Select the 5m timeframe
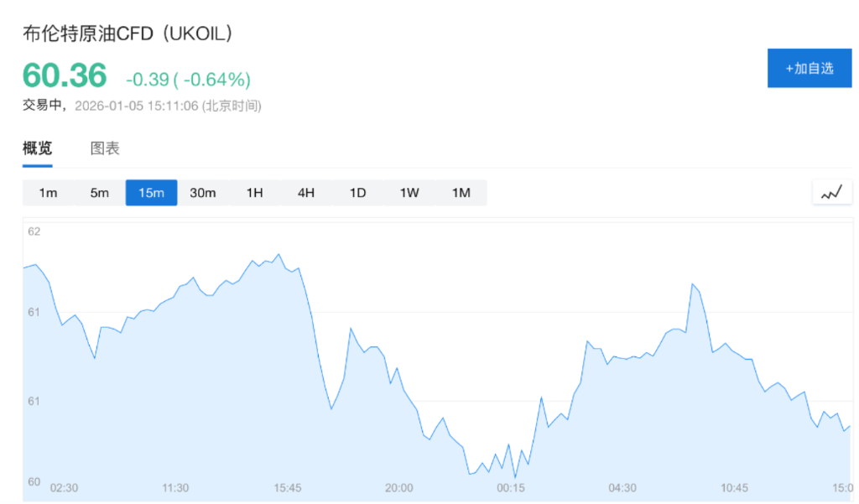 point(100,193)
